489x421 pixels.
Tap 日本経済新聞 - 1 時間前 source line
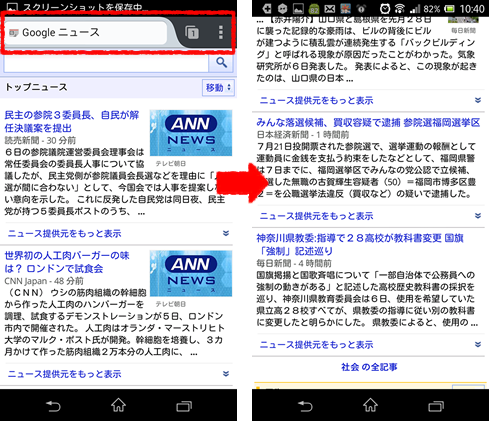tap(303, 135)
